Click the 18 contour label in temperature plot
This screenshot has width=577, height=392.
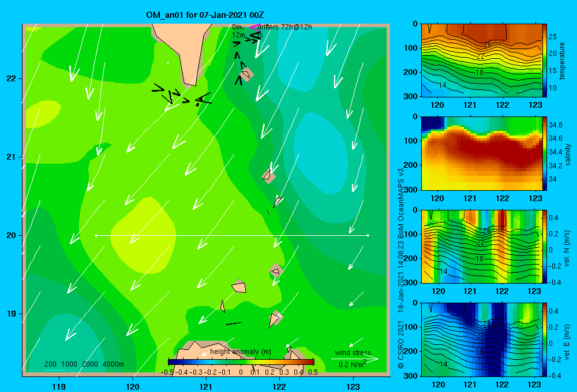[479, 73]
